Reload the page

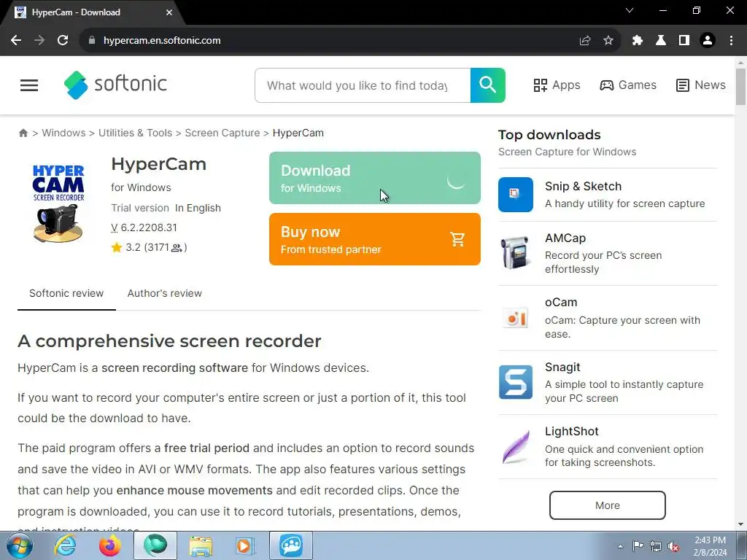coord(63,41)
